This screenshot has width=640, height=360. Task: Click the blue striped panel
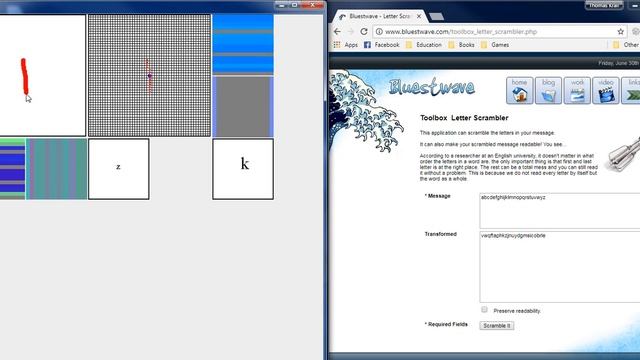[243, 44]
